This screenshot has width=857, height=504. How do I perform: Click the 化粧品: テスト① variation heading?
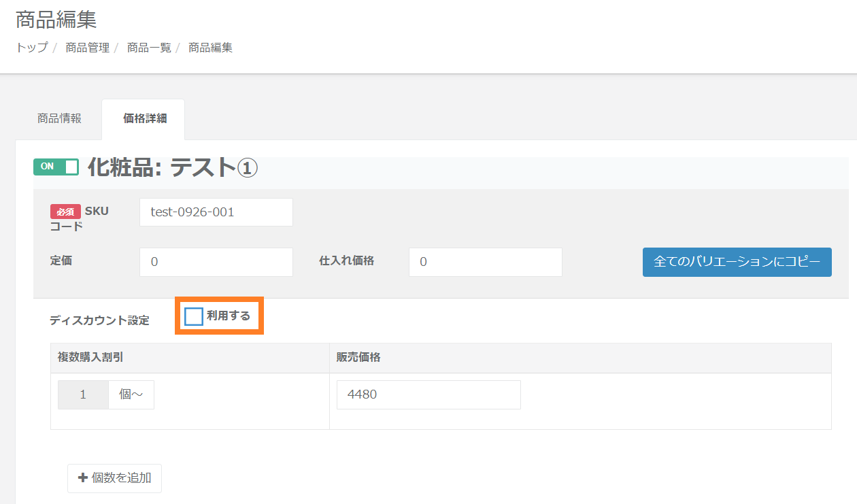pyautogui.click(x=172, y=167)
